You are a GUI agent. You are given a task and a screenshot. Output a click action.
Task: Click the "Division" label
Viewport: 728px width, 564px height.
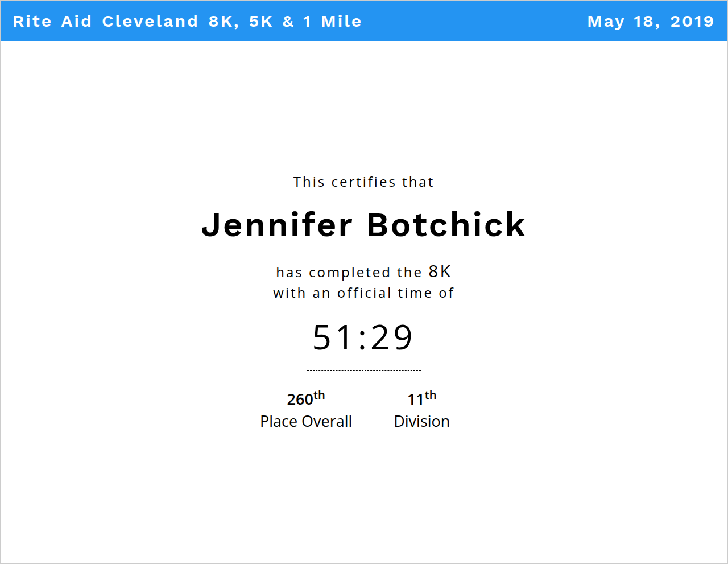click(421, 421)
